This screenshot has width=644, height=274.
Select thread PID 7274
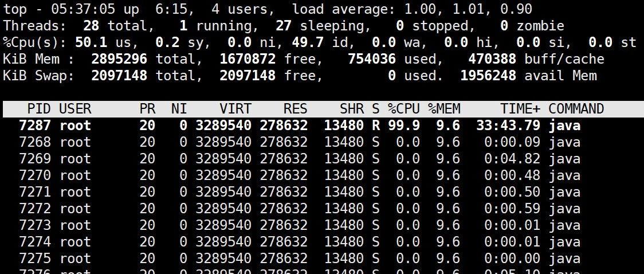pos(322,241)
